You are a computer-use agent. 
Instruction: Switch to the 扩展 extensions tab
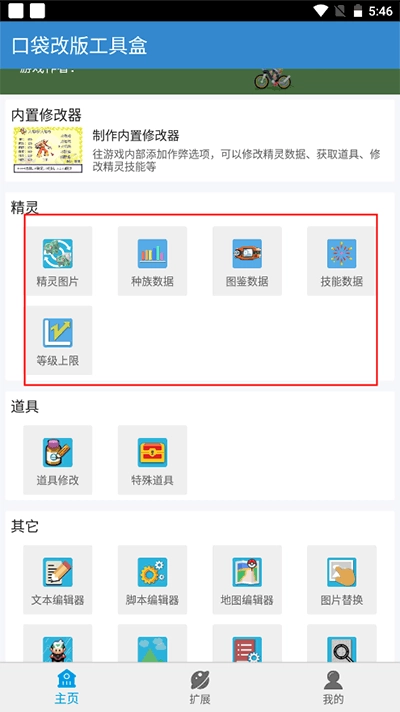[200, 687]
